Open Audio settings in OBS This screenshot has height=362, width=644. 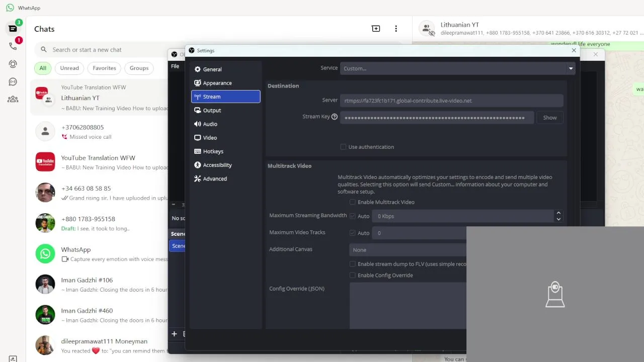point(226,124)
